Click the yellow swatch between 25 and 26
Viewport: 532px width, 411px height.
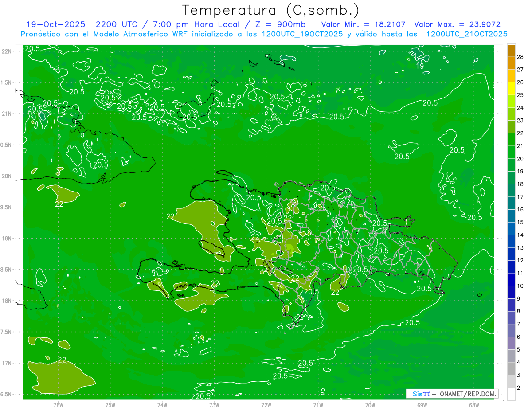point(511,88)
